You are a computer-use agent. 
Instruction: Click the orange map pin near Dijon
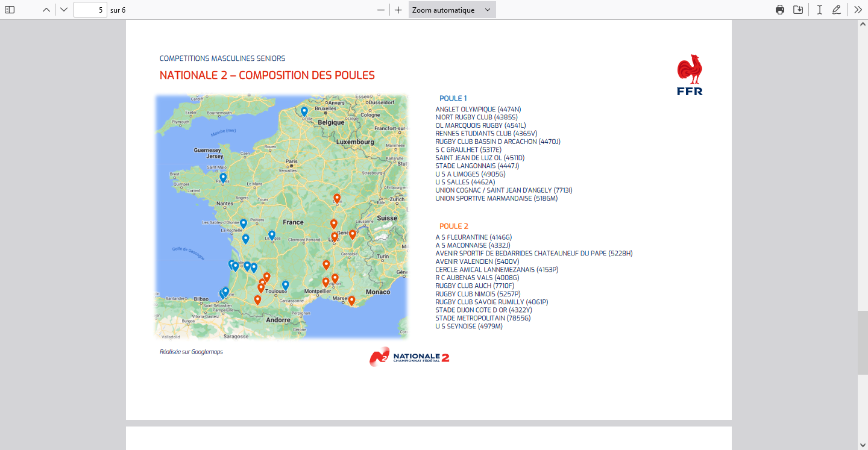[337, 198]
